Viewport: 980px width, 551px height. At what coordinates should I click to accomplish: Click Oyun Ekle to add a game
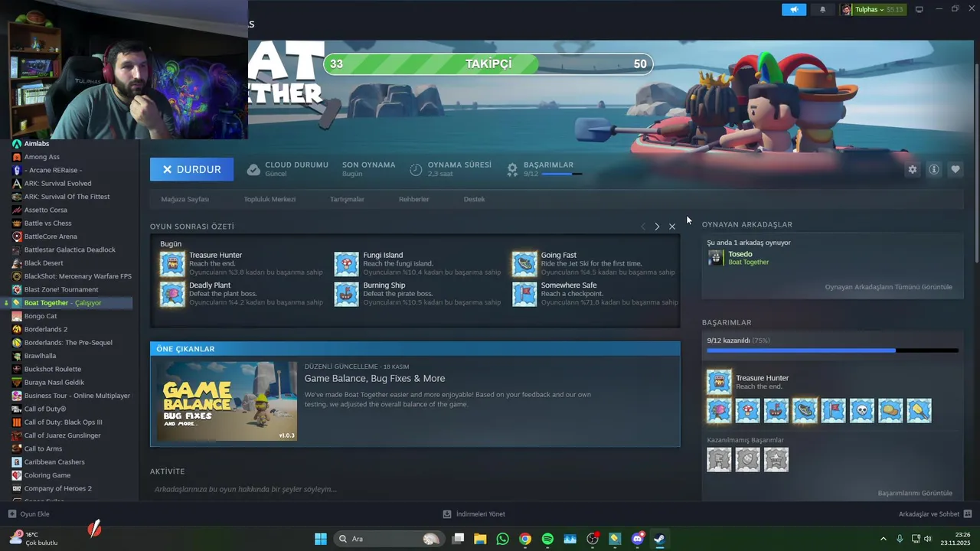coord(28,514)
